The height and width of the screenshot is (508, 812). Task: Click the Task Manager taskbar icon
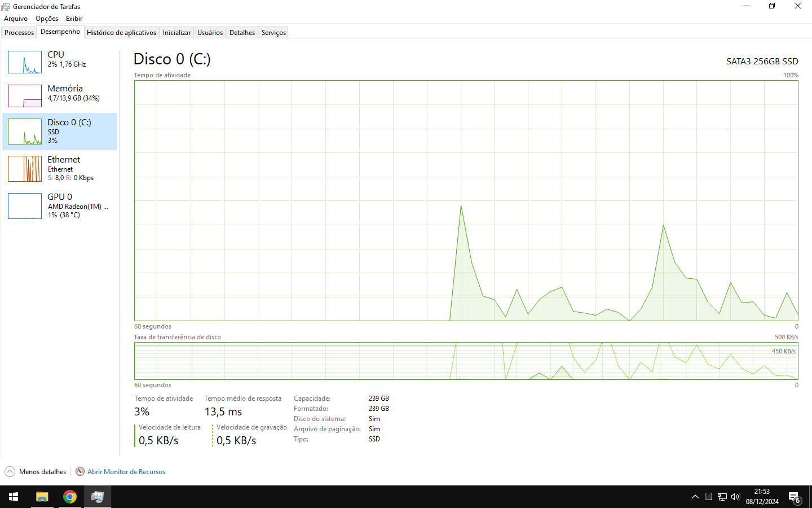98,497
